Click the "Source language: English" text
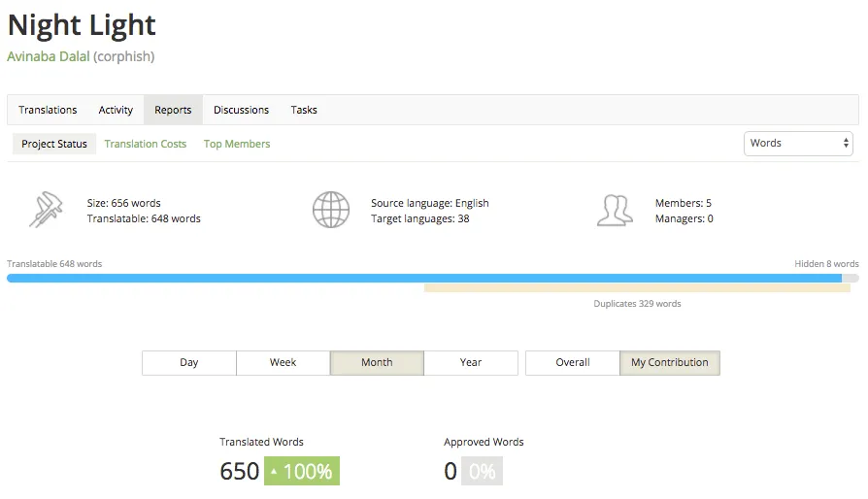868x499 pixels. pyautogui.click(x=429, y=203)
